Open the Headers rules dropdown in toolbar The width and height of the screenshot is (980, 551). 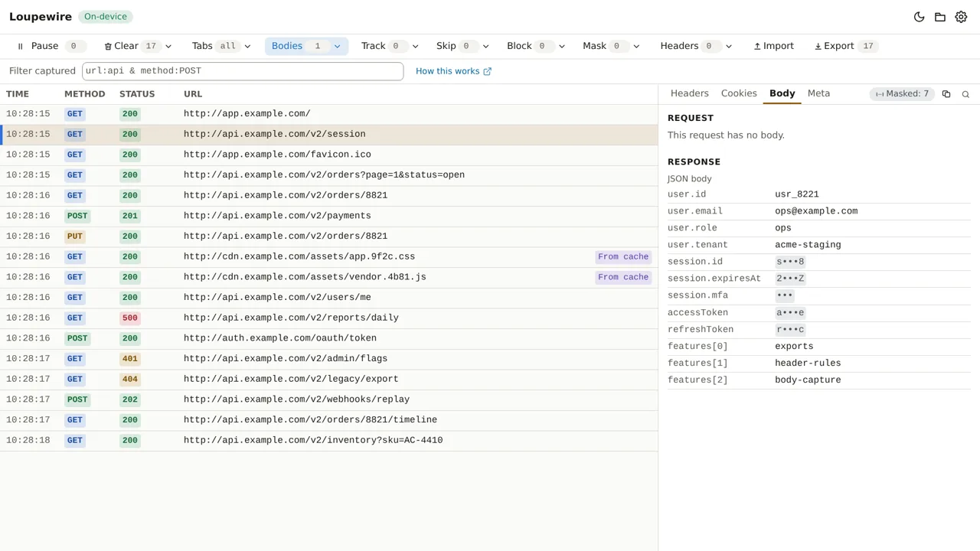point(728,46)
